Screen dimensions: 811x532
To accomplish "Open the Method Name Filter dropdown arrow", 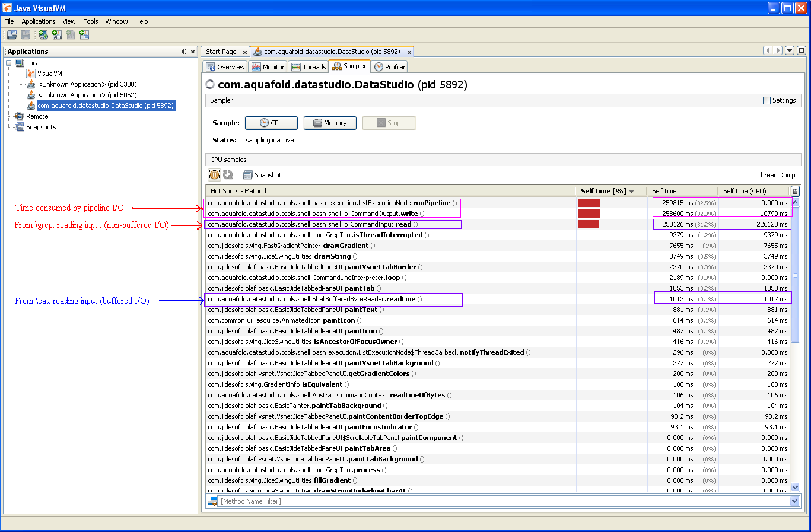I will (x=795, y=501).
